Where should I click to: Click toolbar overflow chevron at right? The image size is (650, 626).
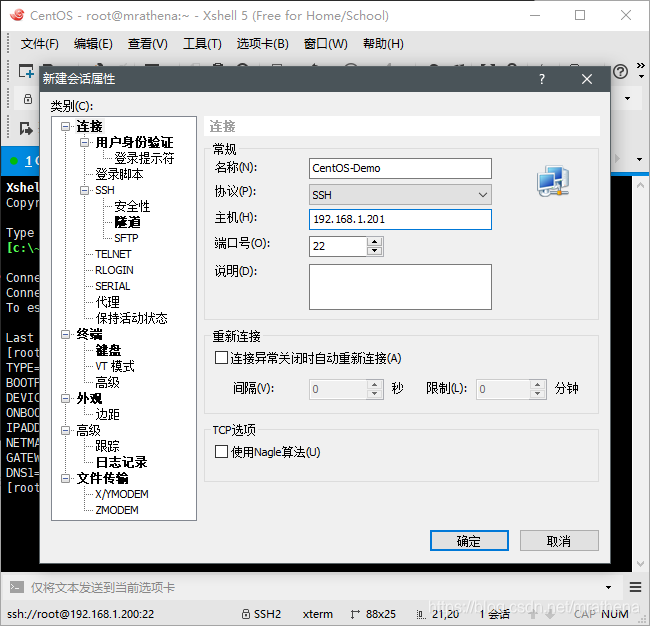pyautogui.click(x=641, y=66)
